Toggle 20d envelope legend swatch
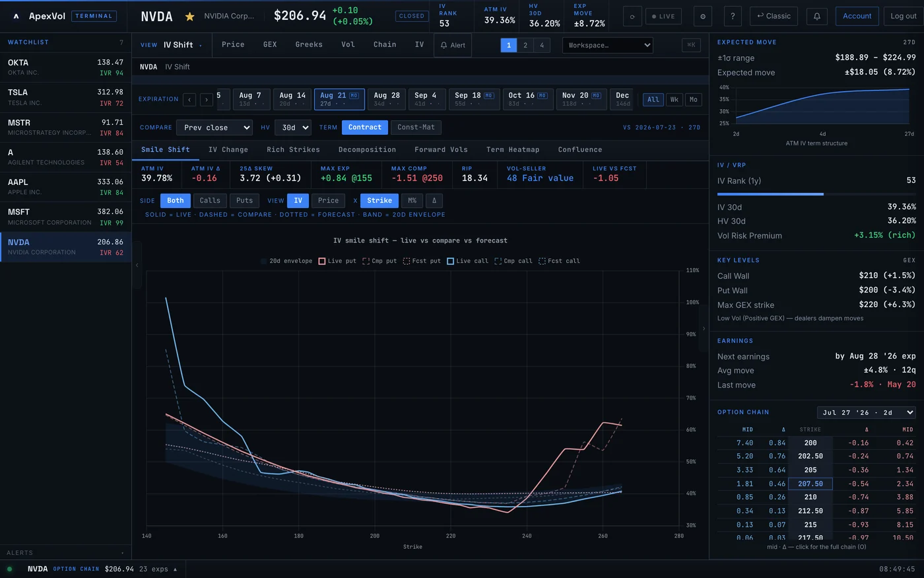Viewport: 924px width, 578px height. click(264, 261)
